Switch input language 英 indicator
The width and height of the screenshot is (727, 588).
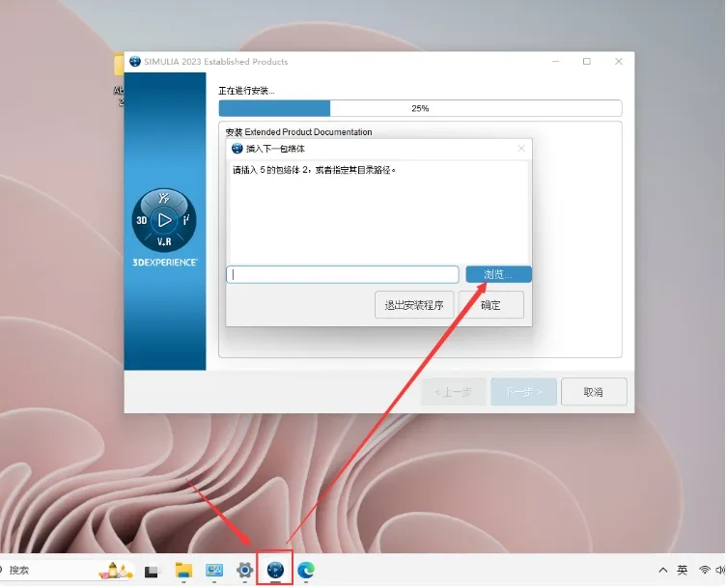pos(682,570)
